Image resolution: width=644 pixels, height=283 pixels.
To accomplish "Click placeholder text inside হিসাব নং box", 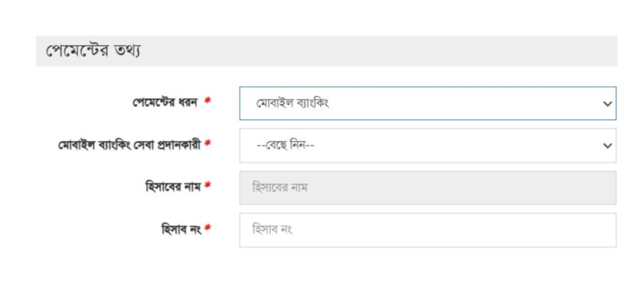I will (x=272, y=230).
